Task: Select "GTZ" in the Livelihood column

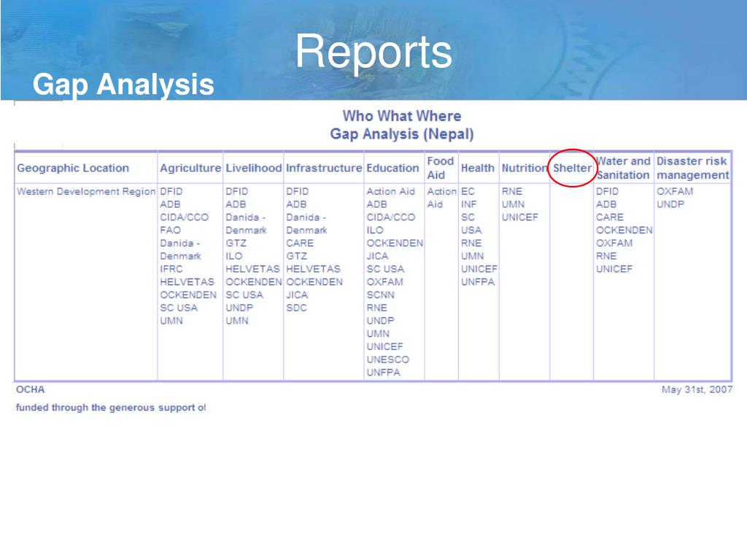Action: coord(236,243)
